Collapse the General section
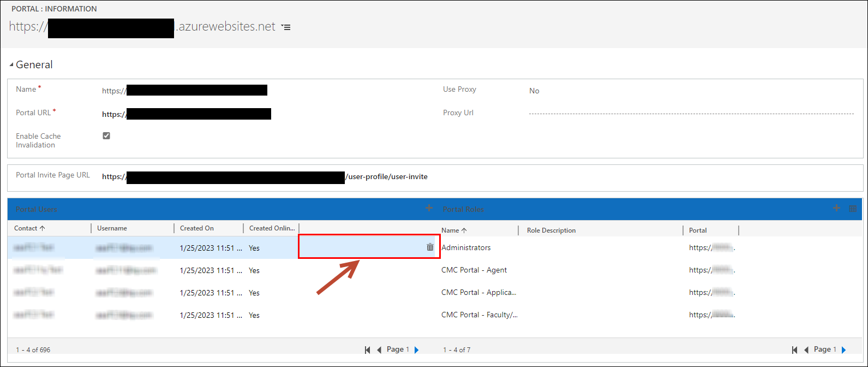This screenshot has width=868, height=367. (11, 65)
